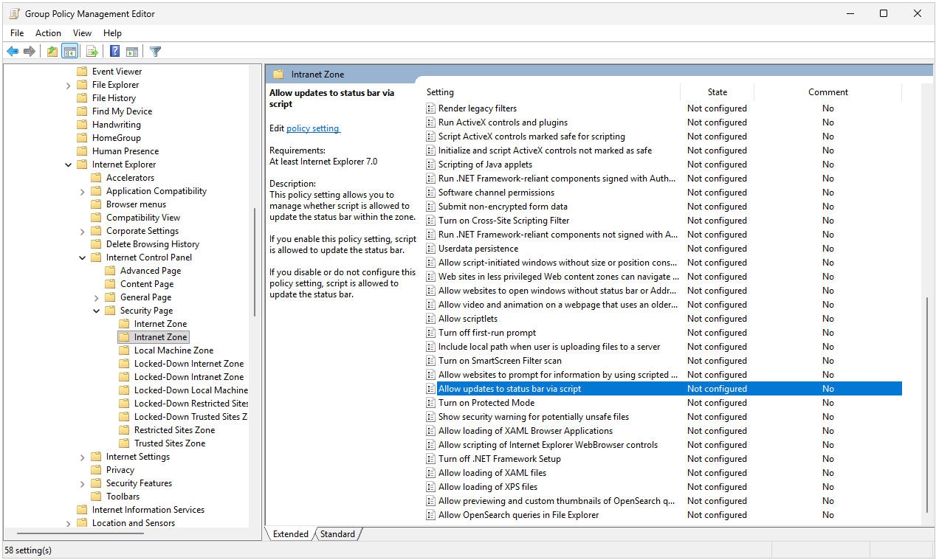Screen dimensions: 936x560
Task: Go back using the blue Back arrow
Action: click(x=13, y=51)
